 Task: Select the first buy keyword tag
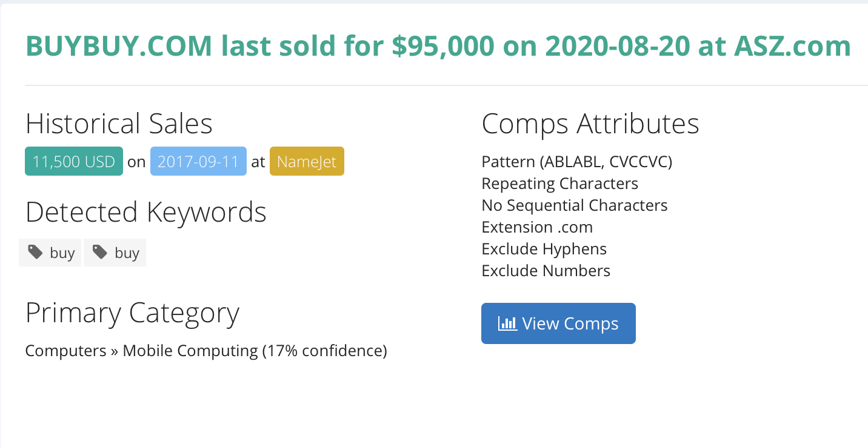pyautogui.click(x=50, y=253)
